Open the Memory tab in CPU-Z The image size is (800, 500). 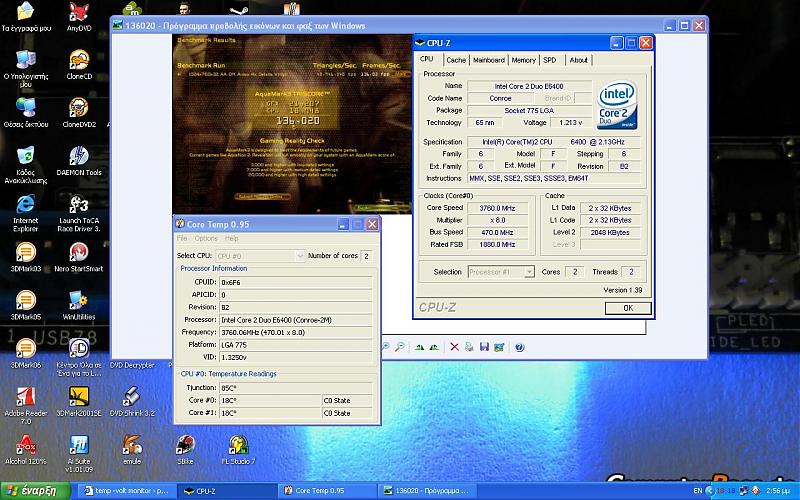[x=523, y=60]
